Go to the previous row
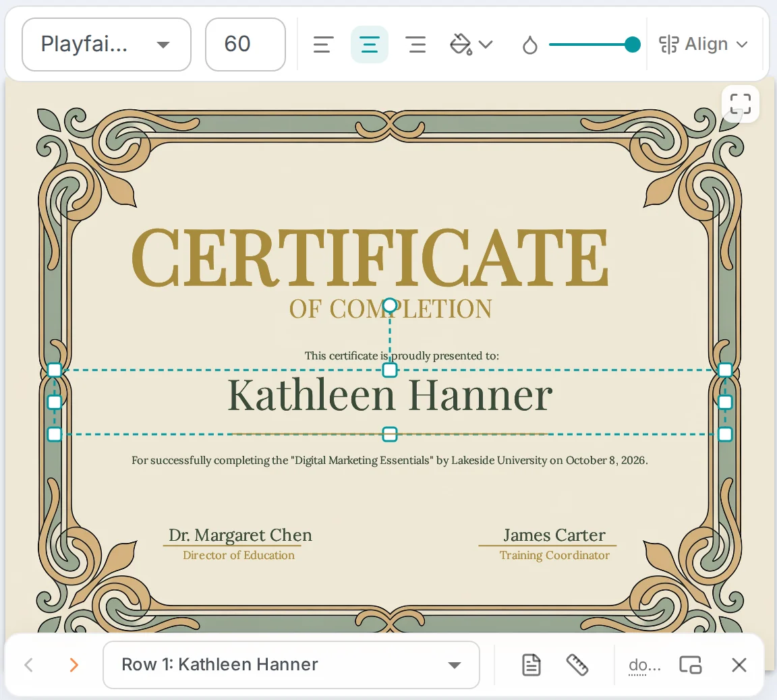 [x=29, y=665]
